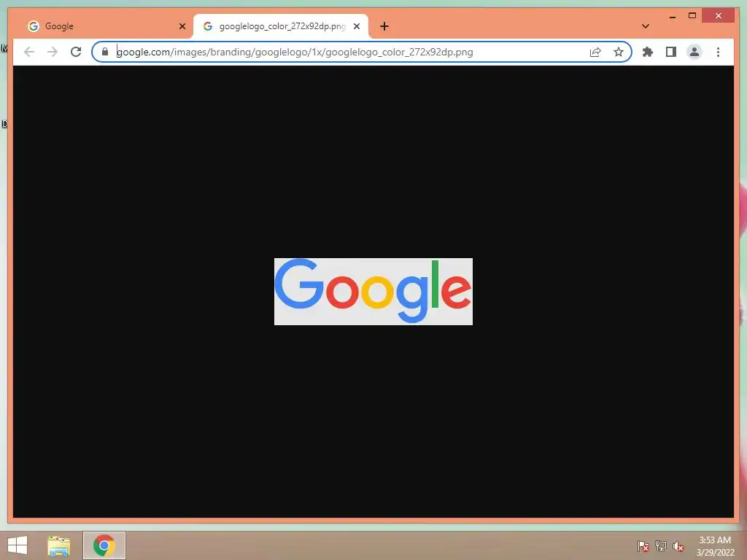Open Chrome's three-dot menu

(718, 52)
